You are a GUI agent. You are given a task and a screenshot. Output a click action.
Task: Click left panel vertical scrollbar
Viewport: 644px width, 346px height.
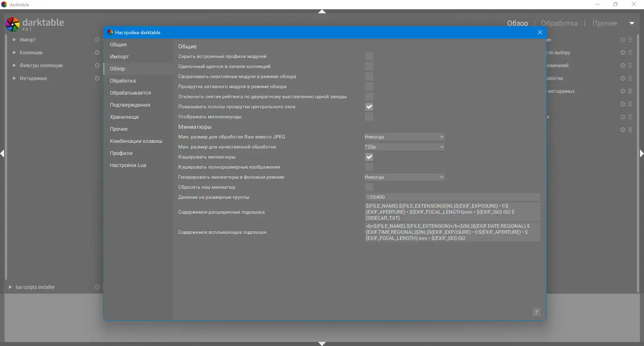pos(6,157)
